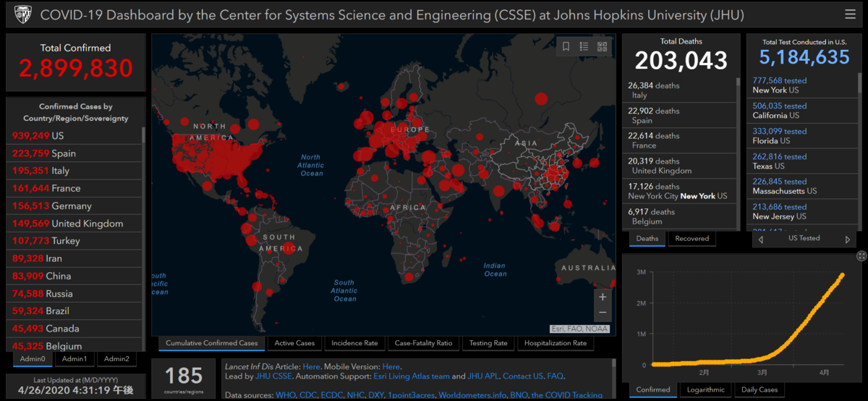The width and height of the screenshot is (868, 401).
Task: Select California US tested row
Action: [x=803, y=111]
